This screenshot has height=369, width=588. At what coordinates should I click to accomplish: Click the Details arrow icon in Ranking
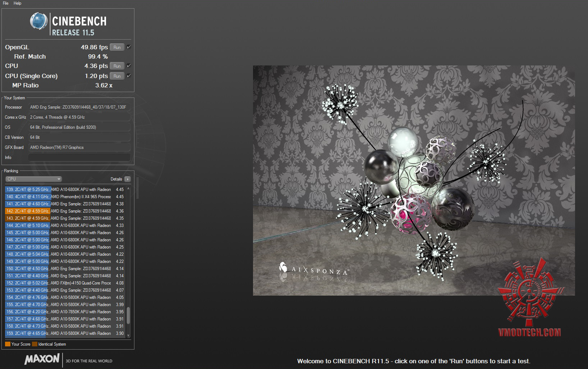[128, 179]
